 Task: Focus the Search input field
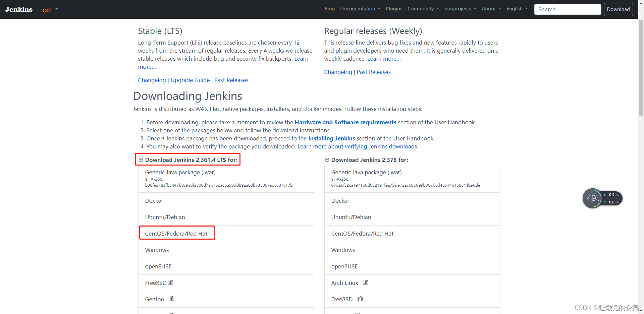click(568, 9)
